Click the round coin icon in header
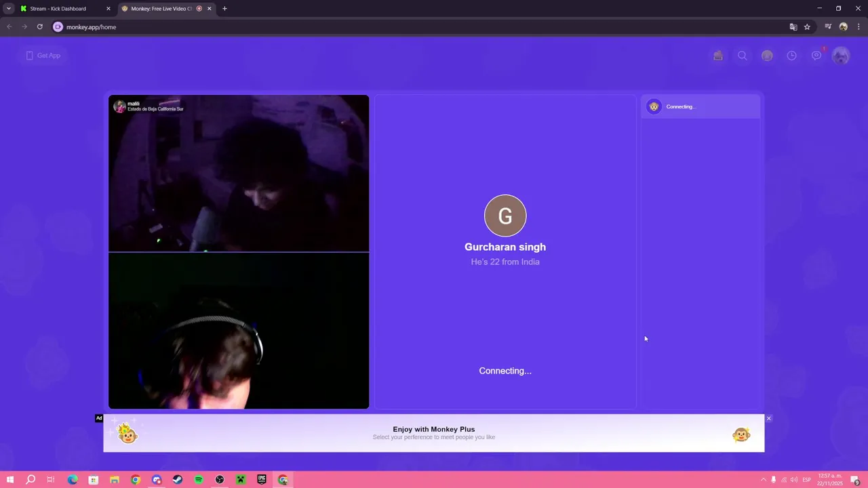 coord(767,56)
